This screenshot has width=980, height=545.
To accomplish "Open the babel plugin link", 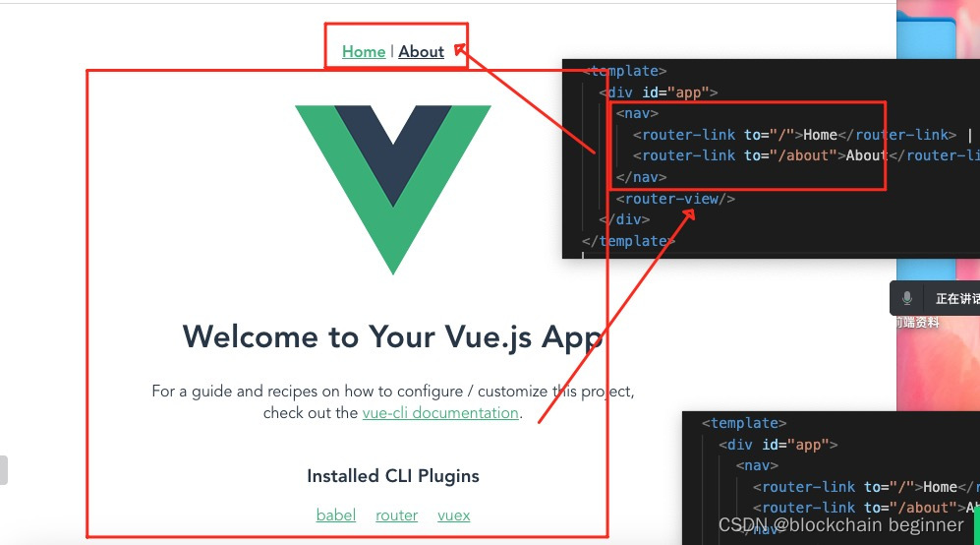I will pos(335,515).
